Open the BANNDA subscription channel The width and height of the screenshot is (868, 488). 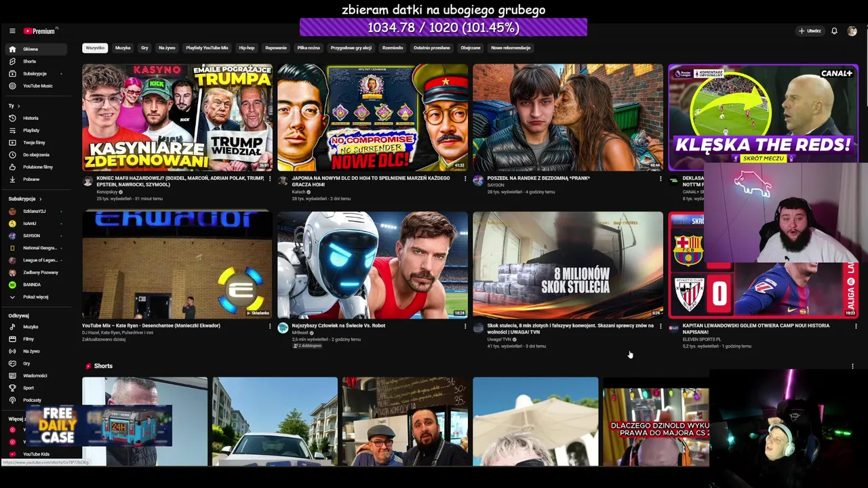point(36,285)
